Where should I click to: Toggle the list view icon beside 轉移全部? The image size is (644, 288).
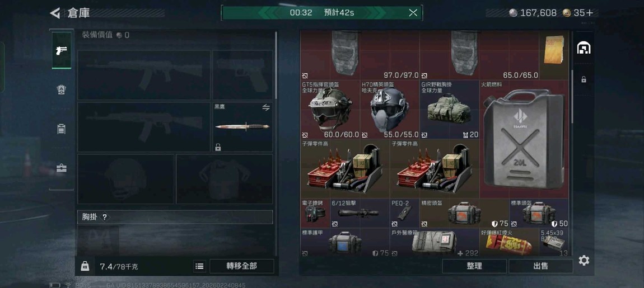pyautogui.click(x=199, y=266)
